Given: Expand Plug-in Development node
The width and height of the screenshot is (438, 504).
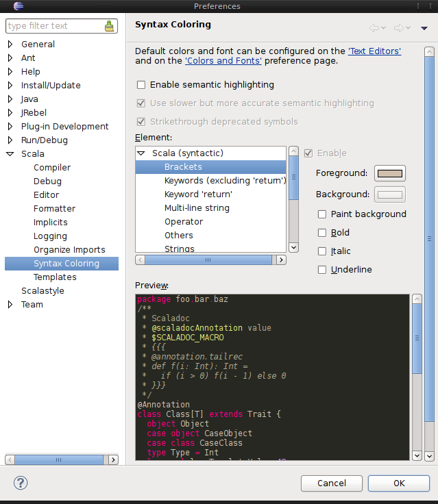Looking at the screenshot, I should point(10,126).
